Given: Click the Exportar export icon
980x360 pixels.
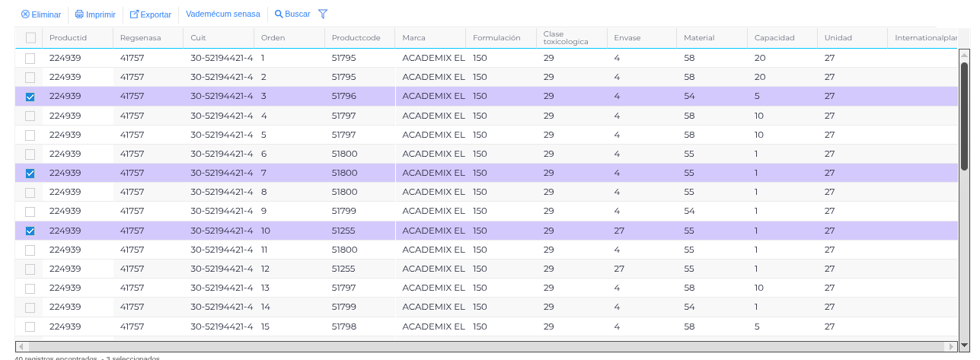Looking at the screenshot, I should pos(134,14).
